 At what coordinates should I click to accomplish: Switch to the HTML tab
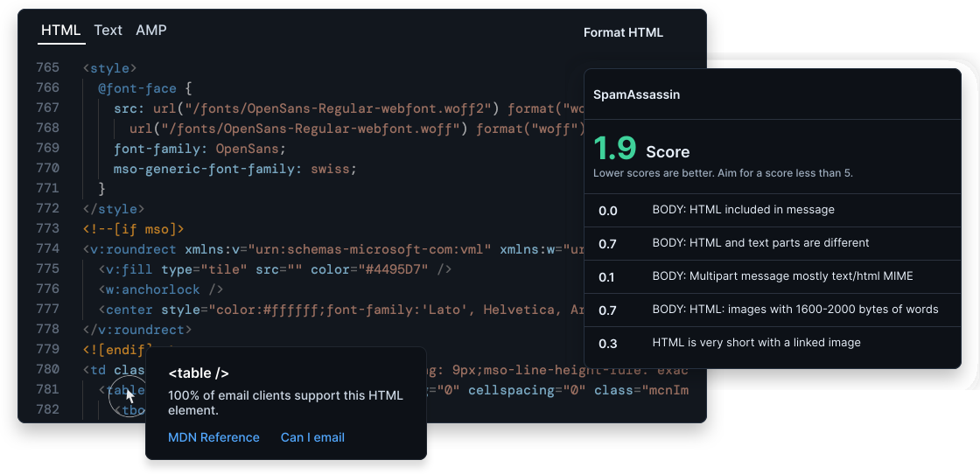(61, 31)
